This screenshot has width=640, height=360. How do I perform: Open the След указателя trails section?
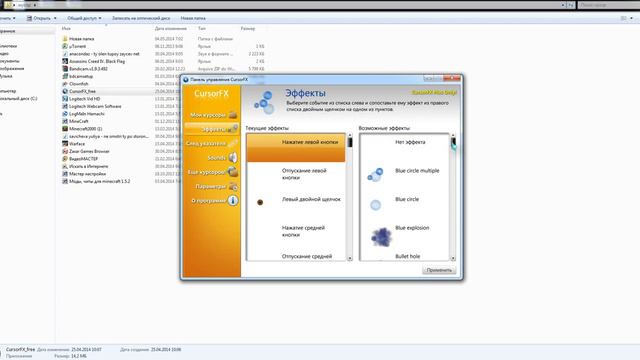click(x=211, y=143)
